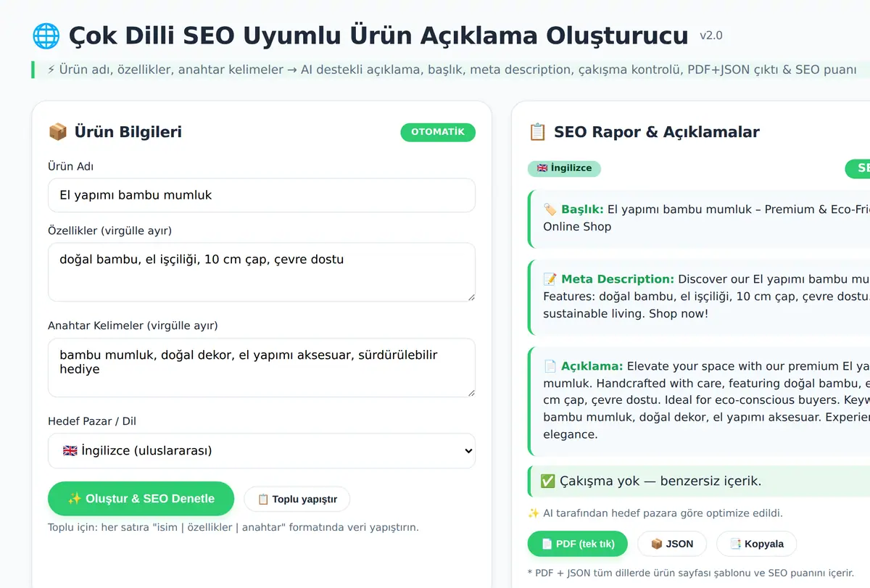
Task: Click into the Özellikler textarea
Action: (262, 272)
